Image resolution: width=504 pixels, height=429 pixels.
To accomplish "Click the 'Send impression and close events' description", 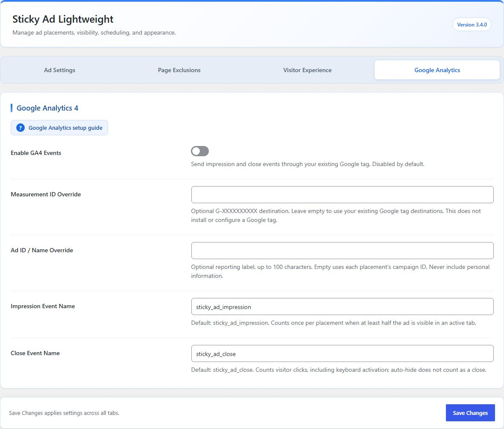I will [308, 164].
